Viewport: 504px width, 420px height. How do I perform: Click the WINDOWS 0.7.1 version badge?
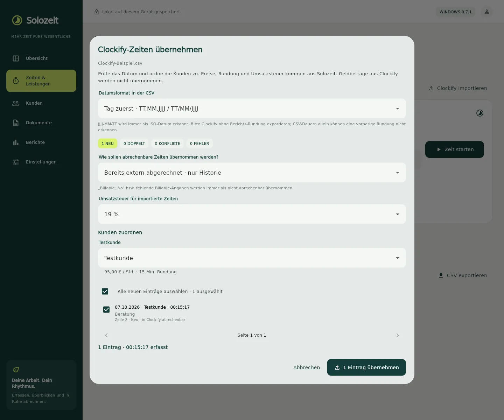click(x=456, y=12)
